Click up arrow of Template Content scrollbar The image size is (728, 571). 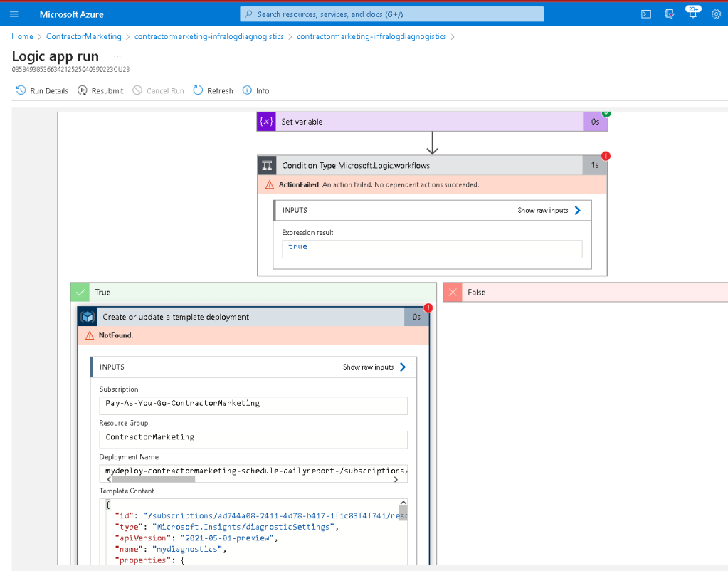pyautogui.click(x=403, y=503)
